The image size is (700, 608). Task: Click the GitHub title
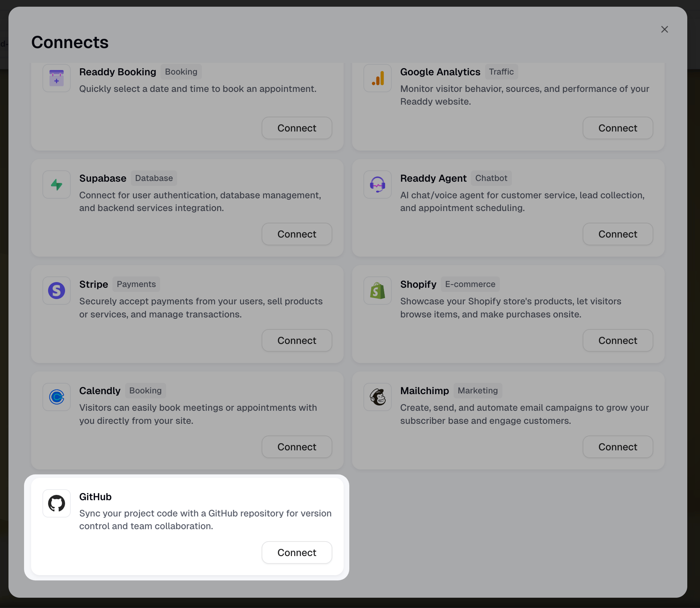pos(95,497)
